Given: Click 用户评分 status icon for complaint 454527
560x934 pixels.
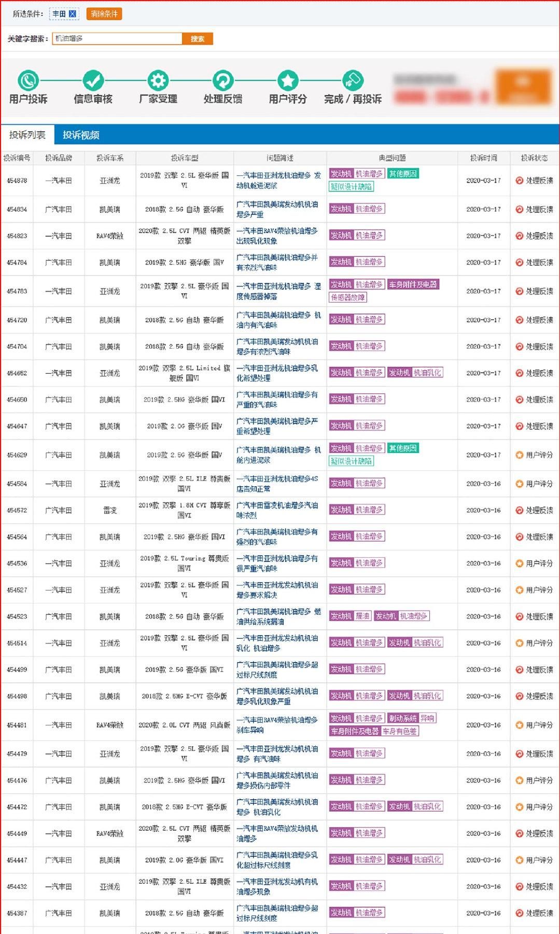Looking at the screenshot, I should click(519, 590).
